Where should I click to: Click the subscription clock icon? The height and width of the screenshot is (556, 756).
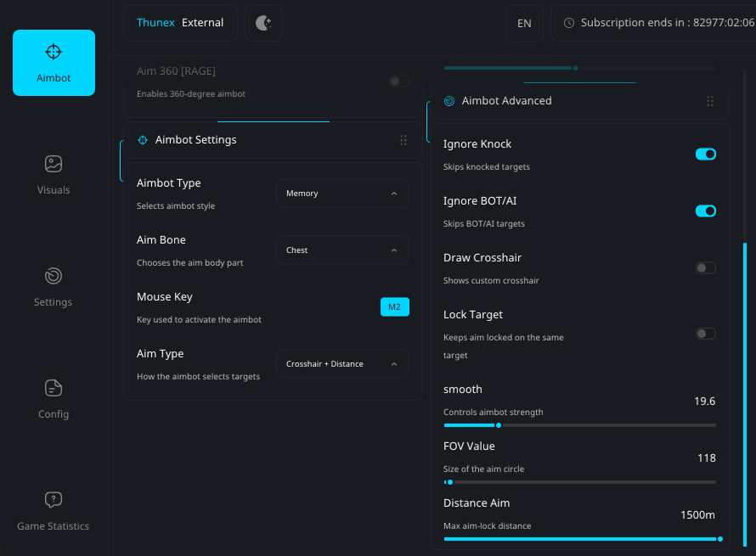569,23
